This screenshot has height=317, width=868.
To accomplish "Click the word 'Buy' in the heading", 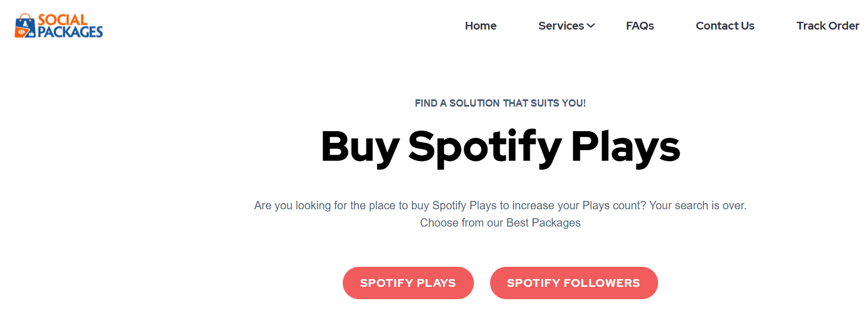I will (x=360, y=147).
